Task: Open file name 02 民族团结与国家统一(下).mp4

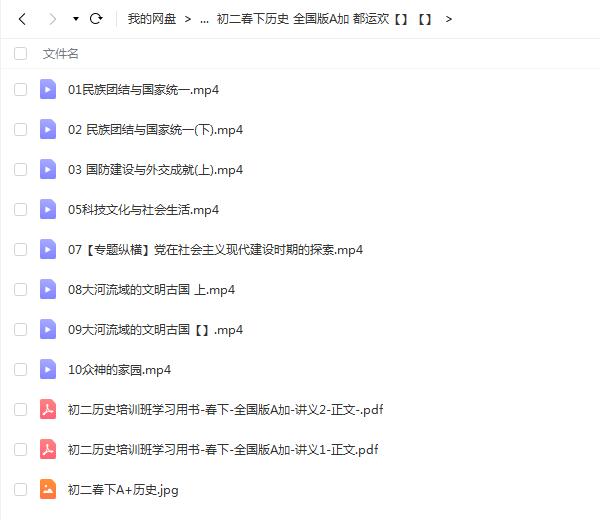Action: 155,130
